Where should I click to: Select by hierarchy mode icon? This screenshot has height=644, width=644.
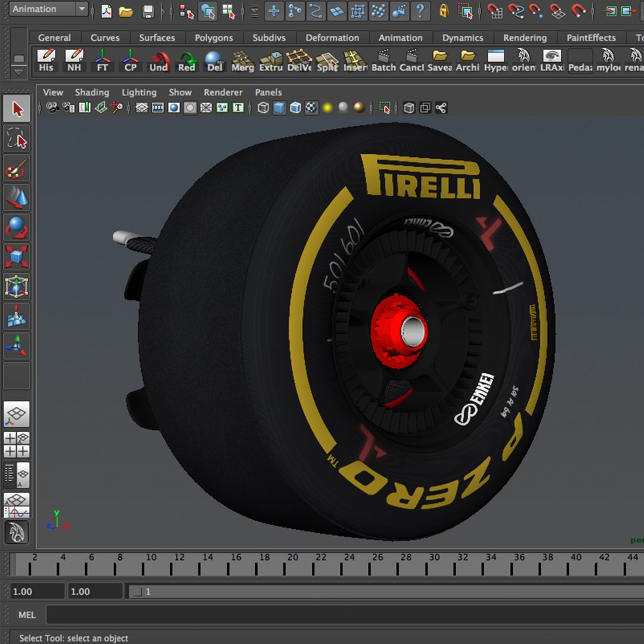[x=186, y=11]
